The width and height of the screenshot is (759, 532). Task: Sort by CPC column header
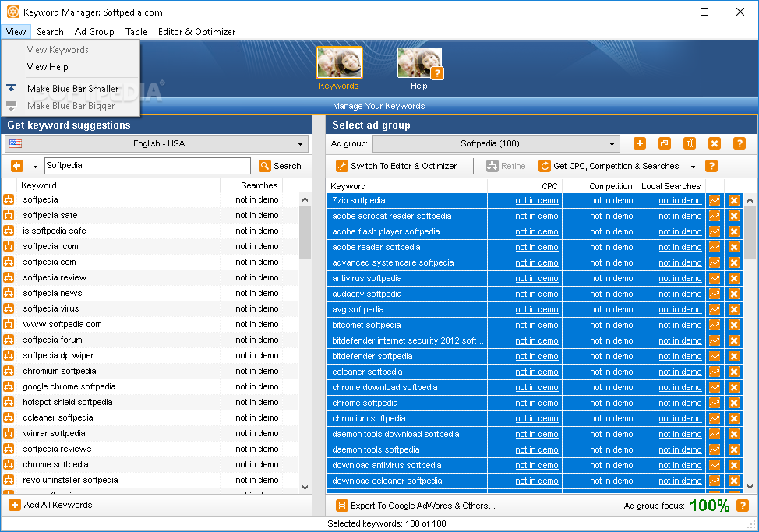tap(524, 186)
